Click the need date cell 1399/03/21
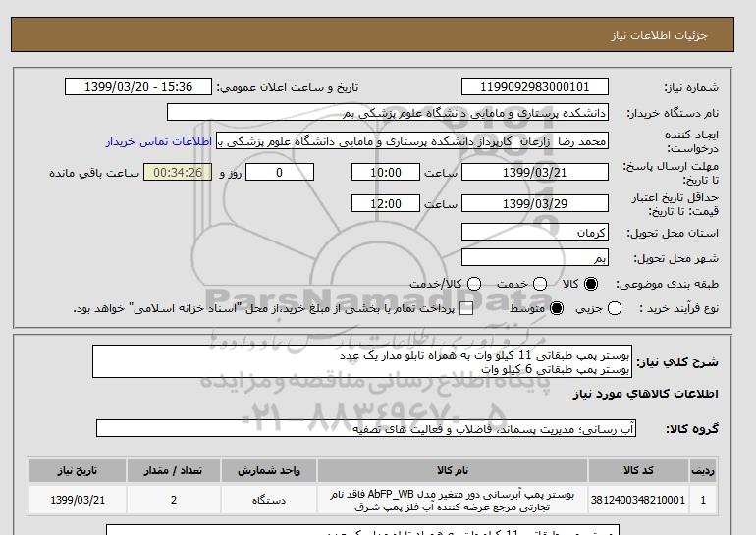 click(x=78, y=500)
